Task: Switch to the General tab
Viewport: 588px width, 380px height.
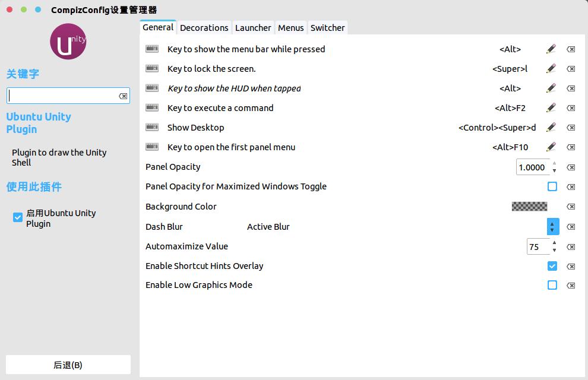Action: pos(158,27)
